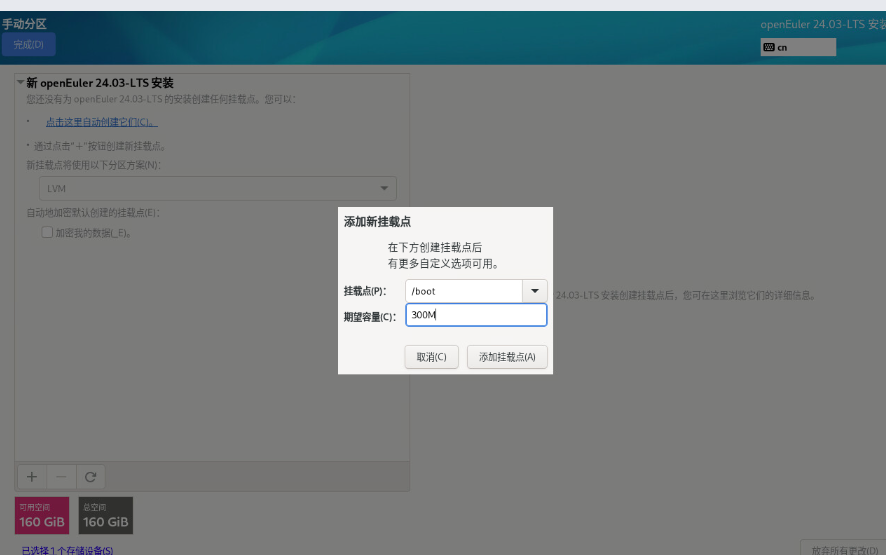
Task: Click the Done (完成) button
Action: (28, 45)
